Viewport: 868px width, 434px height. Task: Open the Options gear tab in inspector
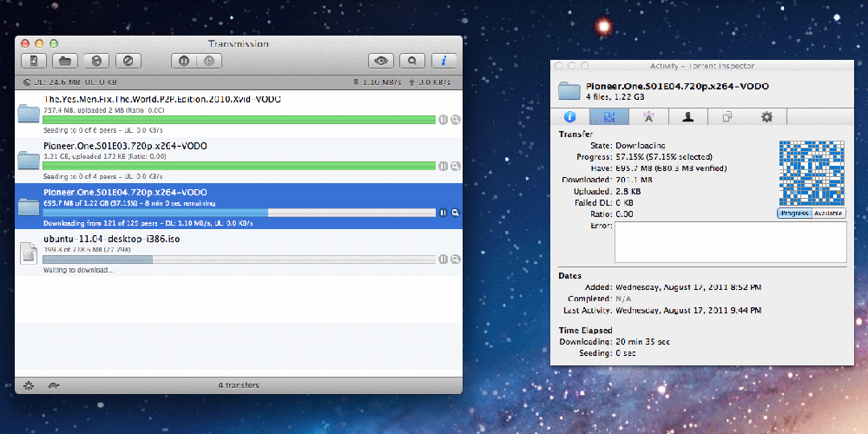[x=766, y=116]
